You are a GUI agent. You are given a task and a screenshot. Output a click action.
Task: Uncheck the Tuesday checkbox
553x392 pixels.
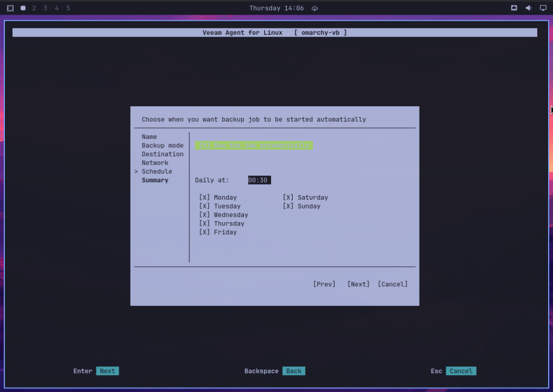pos(220,206)
